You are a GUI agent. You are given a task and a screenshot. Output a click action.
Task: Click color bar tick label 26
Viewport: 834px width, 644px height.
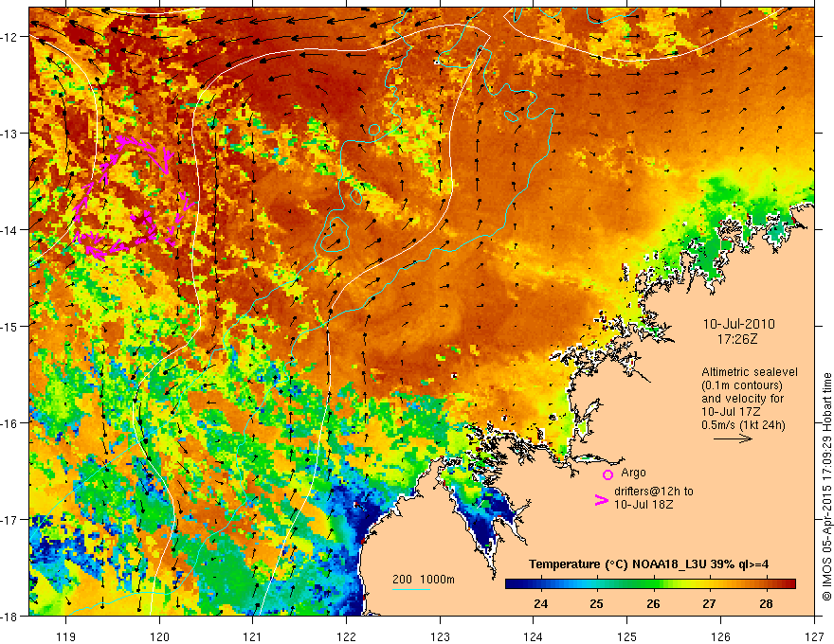coord(653,603)
